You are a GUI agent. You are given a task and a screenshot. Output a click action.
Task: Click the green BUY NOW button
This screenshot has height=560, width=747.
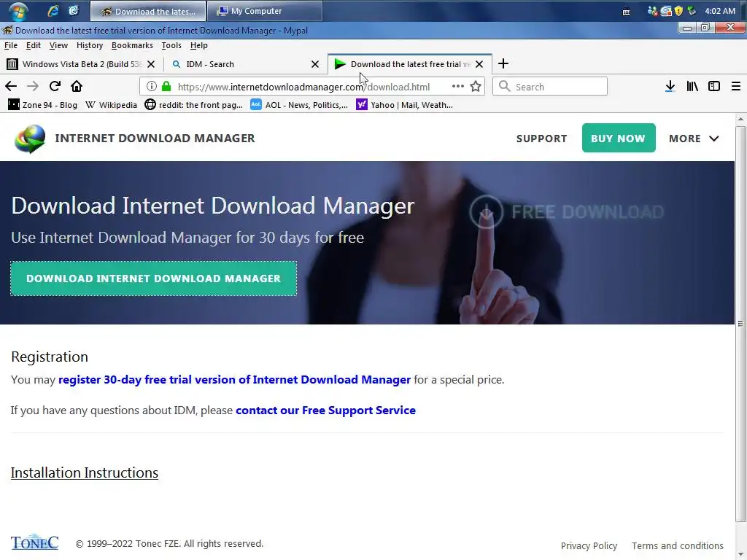coord(619,138)
